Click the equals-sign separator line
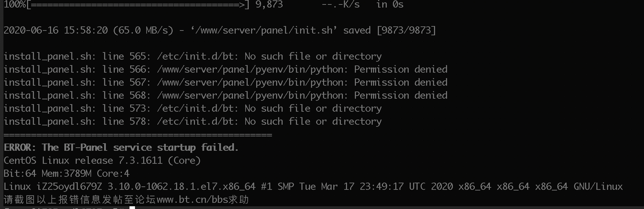 point(138,135)
